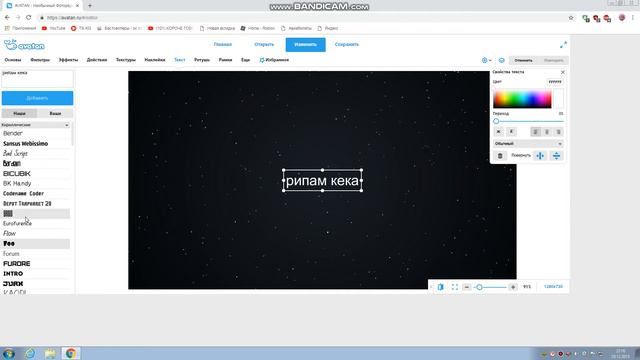Expand the Кириллические font category dropdown

click(36, 125)
